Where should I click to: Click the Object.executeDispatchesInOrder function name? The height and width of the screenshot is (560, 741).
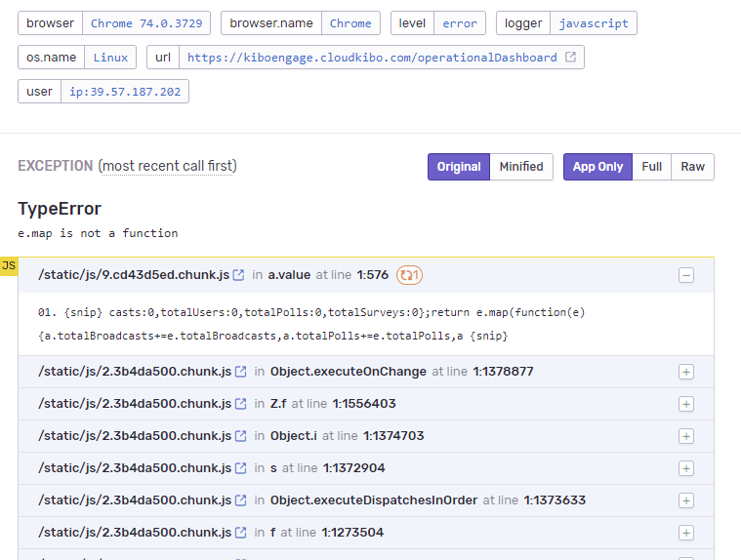374,500
